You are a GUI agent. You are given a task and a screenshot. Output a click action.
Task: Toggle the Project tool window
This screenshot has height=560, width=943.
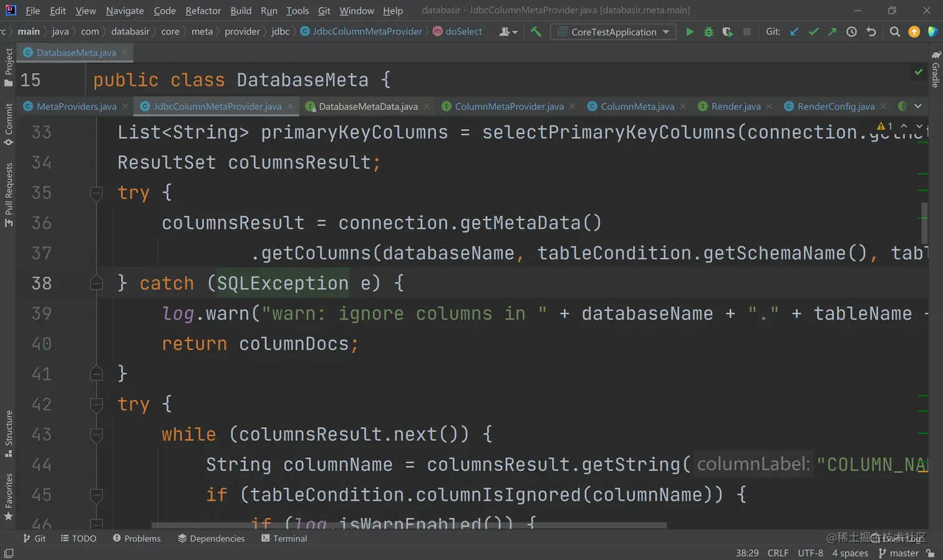(x=9, y=67)
